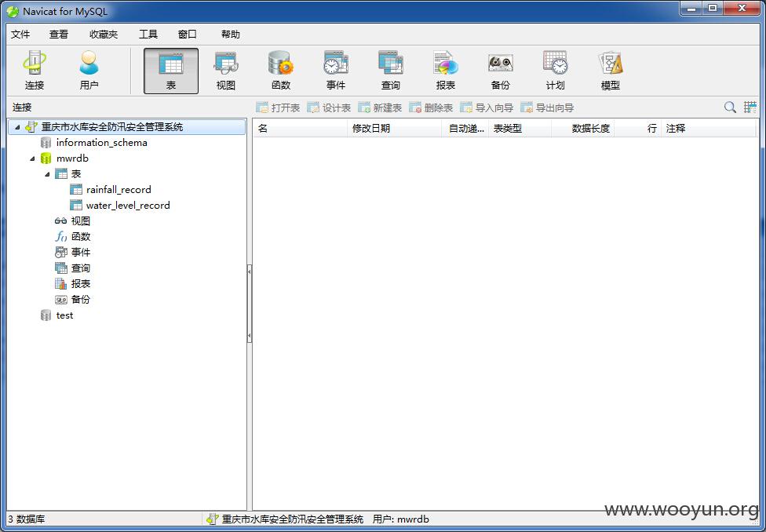This screenshot has height=532, width=766.
Task: Collapse the 重庆市水库安全防汛安全管理系统 connection node
Action: [x=17, y=127]
